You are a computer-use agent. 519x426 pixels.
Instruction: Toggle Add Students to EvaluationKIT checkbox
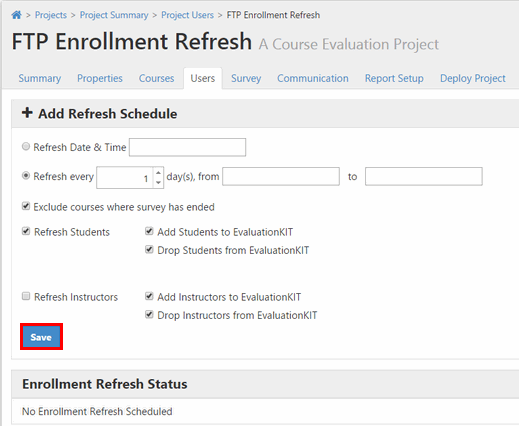[149, 231]
